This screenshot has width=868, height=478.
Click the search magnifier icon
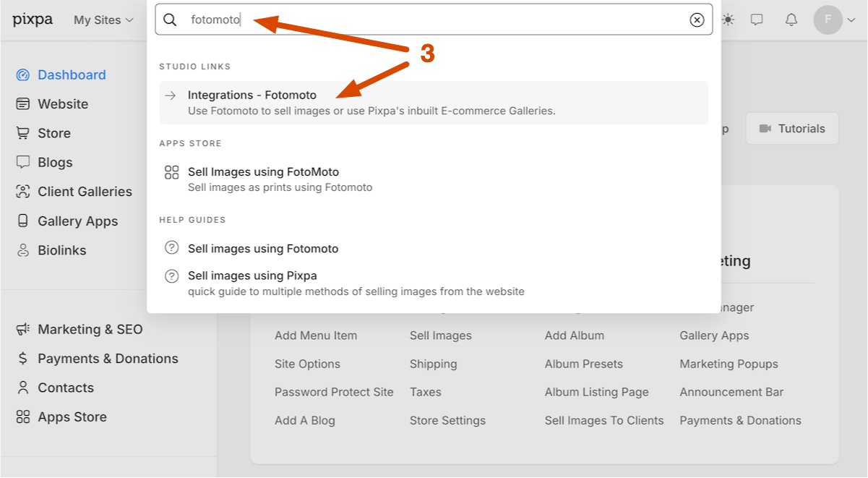pyautogui.click(x=170, y=20)
